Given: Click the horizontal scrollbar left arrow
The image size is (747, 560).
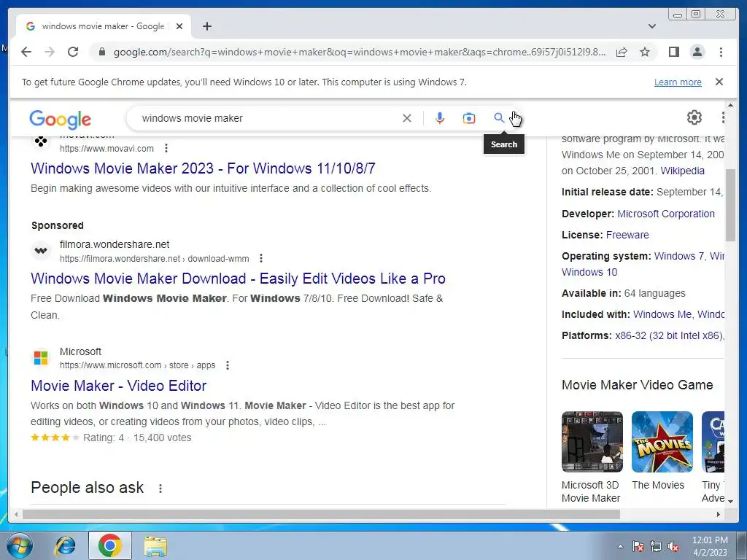Looking at the screenshot, I should click(x=16, y=514).
